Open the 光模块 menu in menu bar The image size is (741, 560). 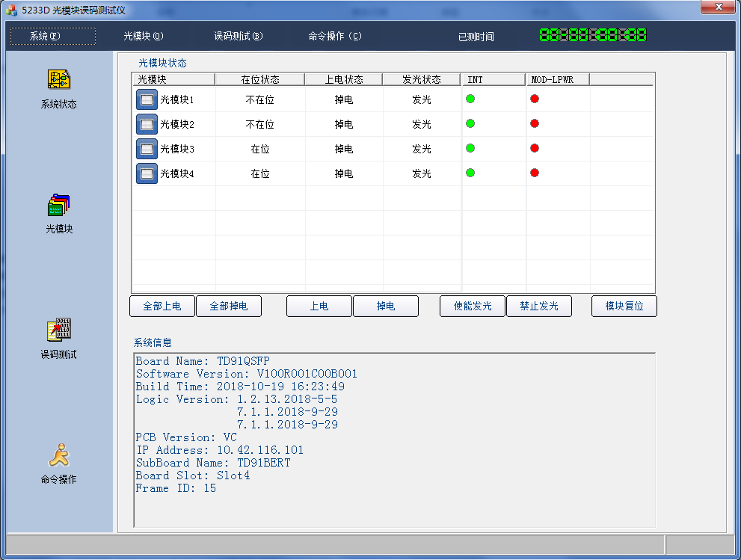click(143, 36)
